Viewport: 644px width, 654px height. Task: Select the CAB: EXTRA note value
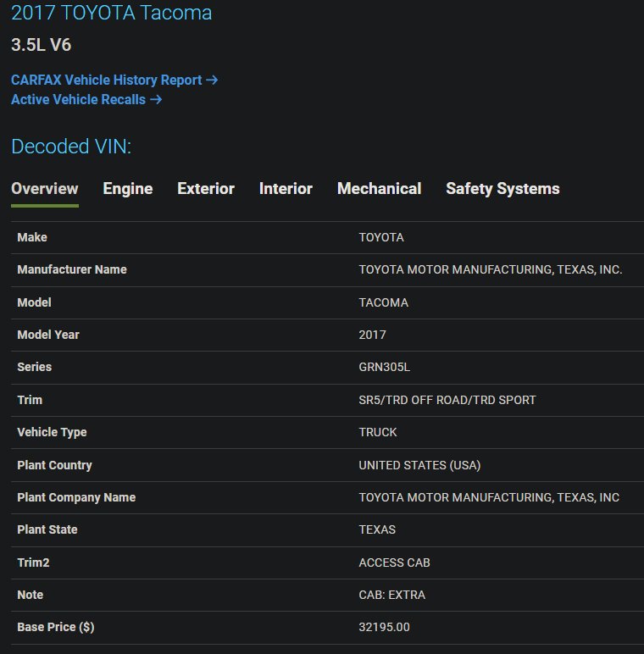392,595
